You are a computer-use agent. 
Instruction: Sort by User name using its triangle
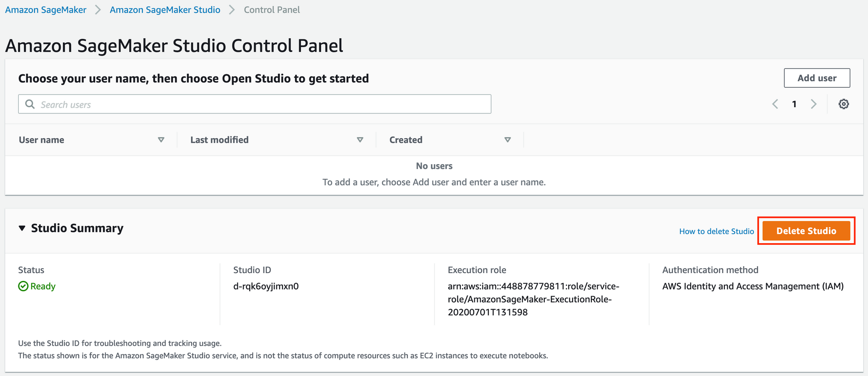click(x=161, y=140)
